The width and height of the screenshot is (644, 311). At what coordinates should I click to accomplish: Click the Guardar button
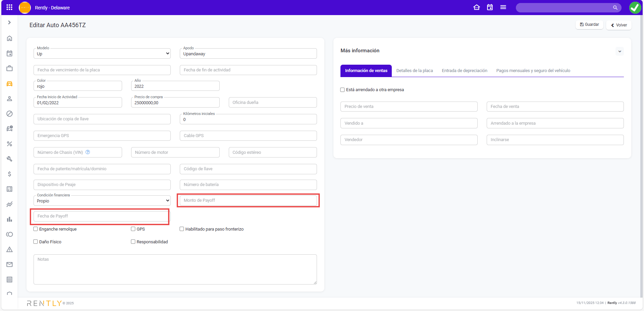(x=589, y=25)
